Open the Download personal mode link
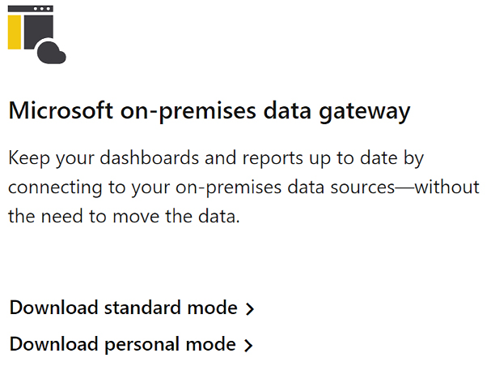The width and height of the screenshot is (491, 374). (131, 344)
